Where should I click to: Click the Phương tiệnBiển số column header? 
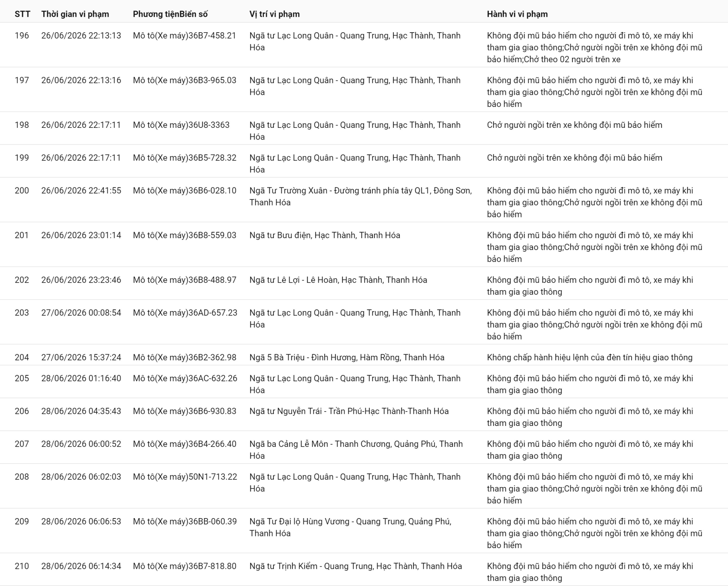(x=170, y=14)
